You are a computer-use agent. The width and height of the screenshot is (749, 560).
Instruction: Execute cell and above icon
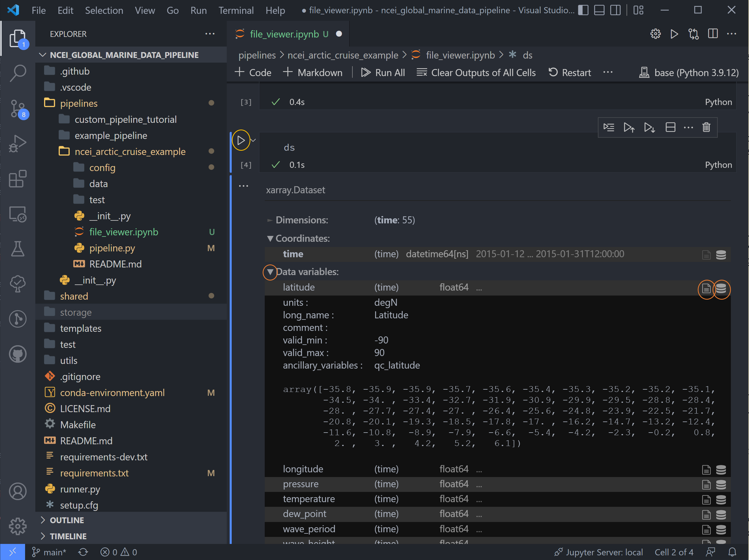click(x=629, y=127)
